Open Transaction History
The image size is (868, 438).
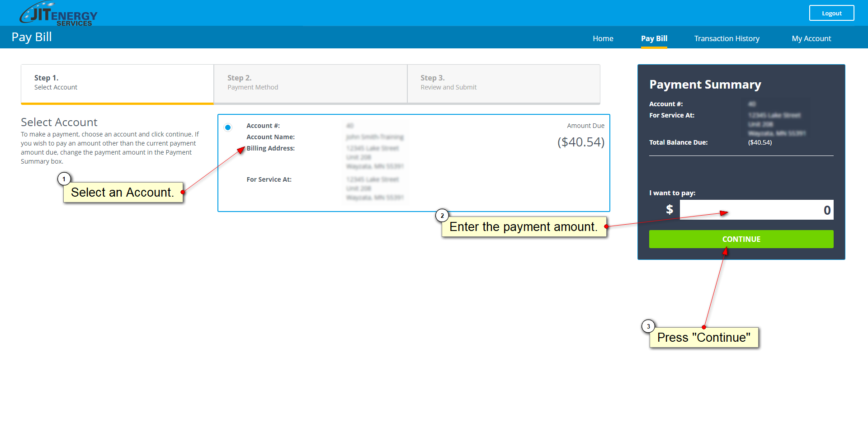coord(726,38)
